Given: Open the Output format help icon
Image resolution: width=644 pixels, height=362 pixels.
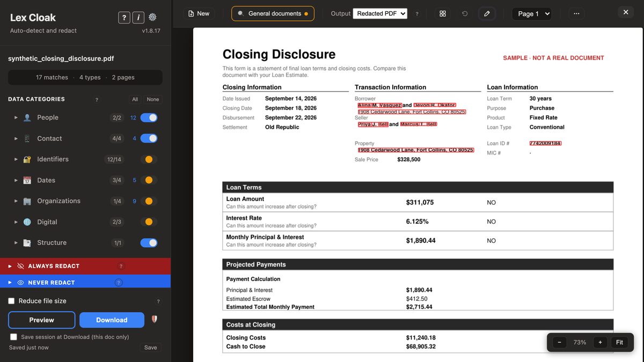Looking at the screenshot, I should pos(417,14).
